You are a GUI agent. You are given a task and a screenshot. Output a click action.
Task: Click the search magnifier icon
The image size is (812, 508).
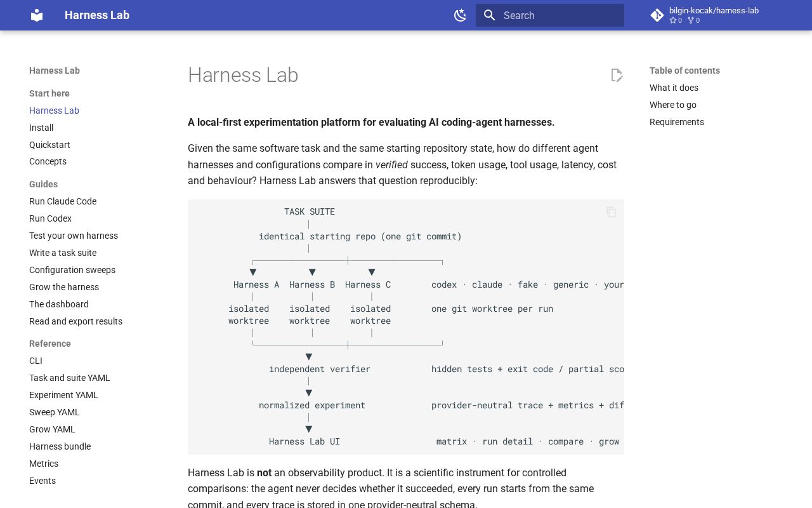click(489, 15)
